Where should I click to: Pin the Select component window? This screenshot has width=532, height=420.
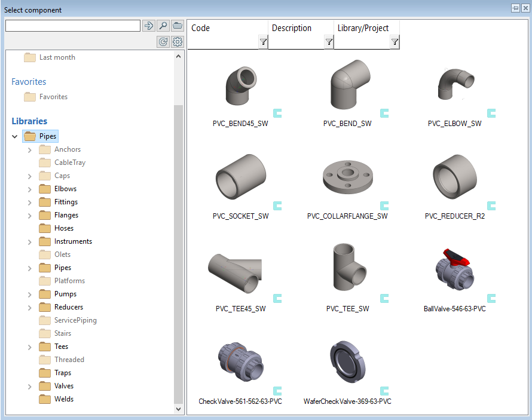(515, 8)
